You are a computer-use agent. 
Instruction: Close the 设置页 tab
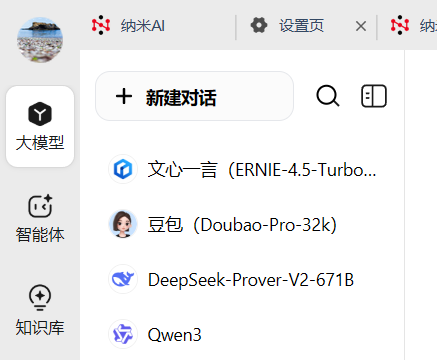(361, 26)
